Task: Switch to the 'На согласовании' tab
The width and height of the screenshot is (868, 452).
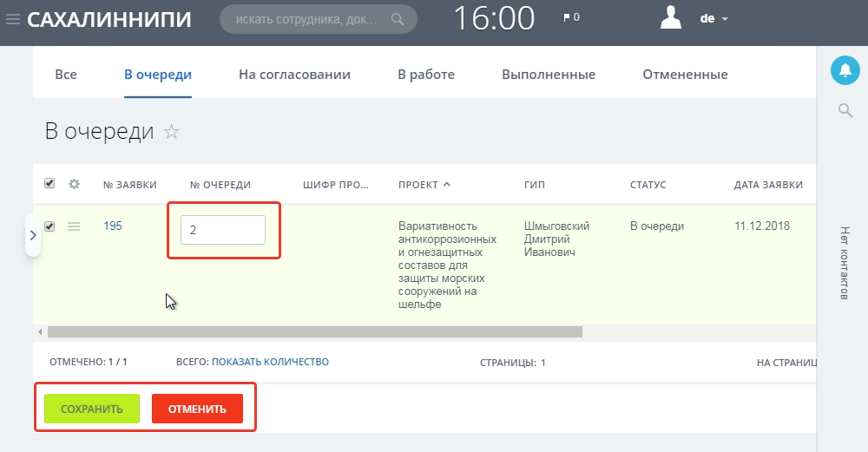Action: coord(294,75)
